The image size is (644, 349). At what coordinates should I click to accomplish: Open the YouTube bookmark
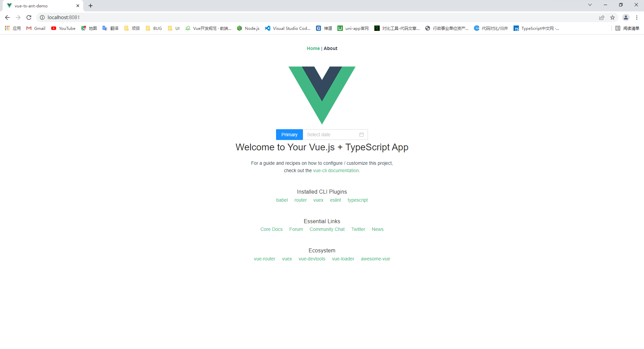click(x=63, y=28)
